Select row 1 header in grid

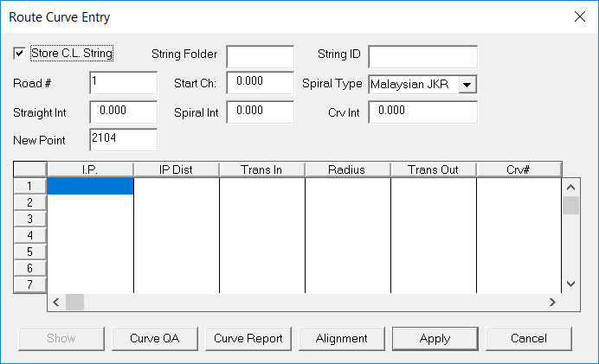point(30,186)
